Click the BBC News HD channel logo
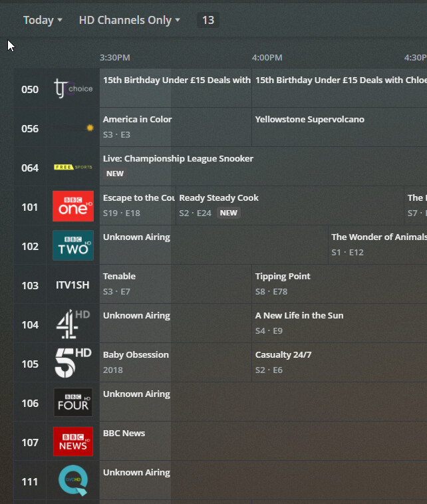The height and width of the screenshot is (504, 427). [73, 441]
